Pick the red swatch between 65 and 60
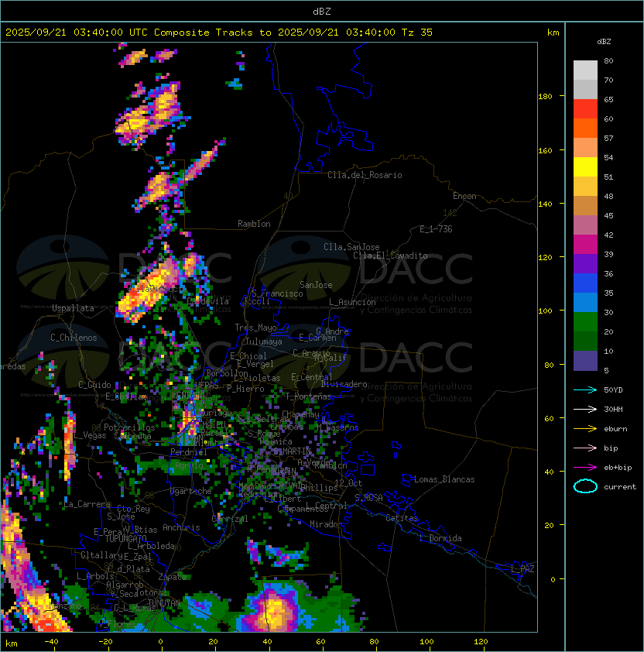This screenshot has height=652, width=644. pyautogui.click(x=585, y=109)
